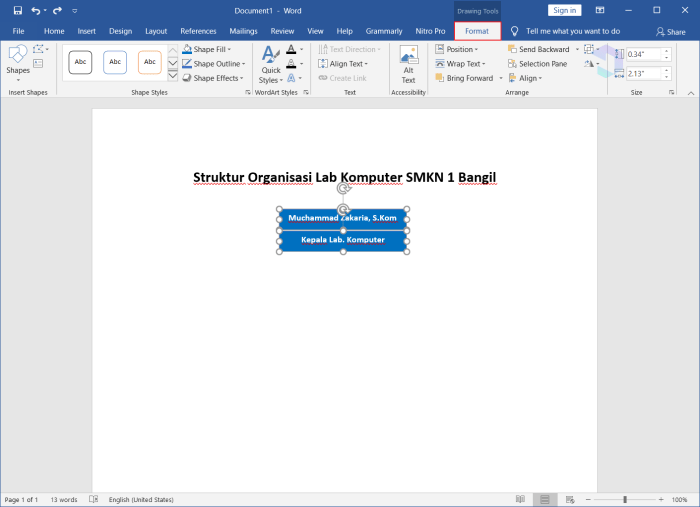Screen dimensions: 700x507
Task: Switch to Web Layout view button
Action: point(570,499)
